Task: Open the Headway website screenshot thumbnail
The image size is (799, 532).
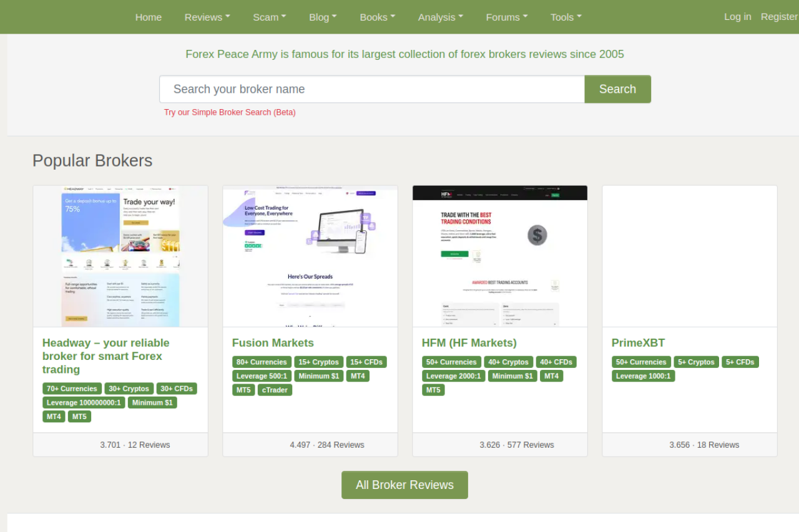Action: [x=120, y=256]
